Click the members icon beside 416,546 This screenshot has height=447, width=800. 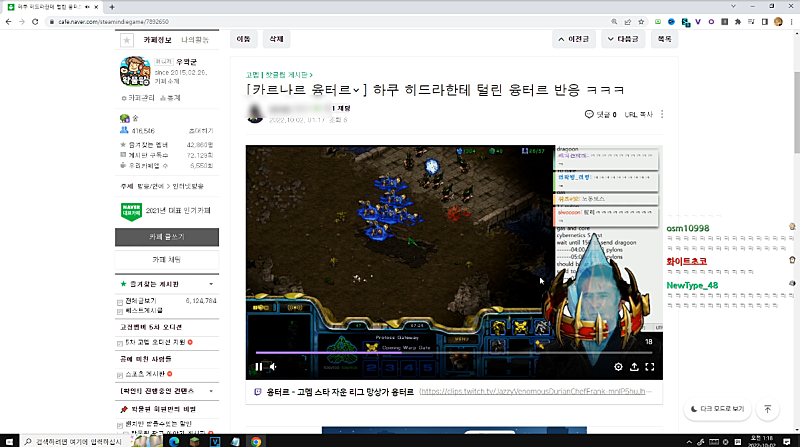(124, 131)
